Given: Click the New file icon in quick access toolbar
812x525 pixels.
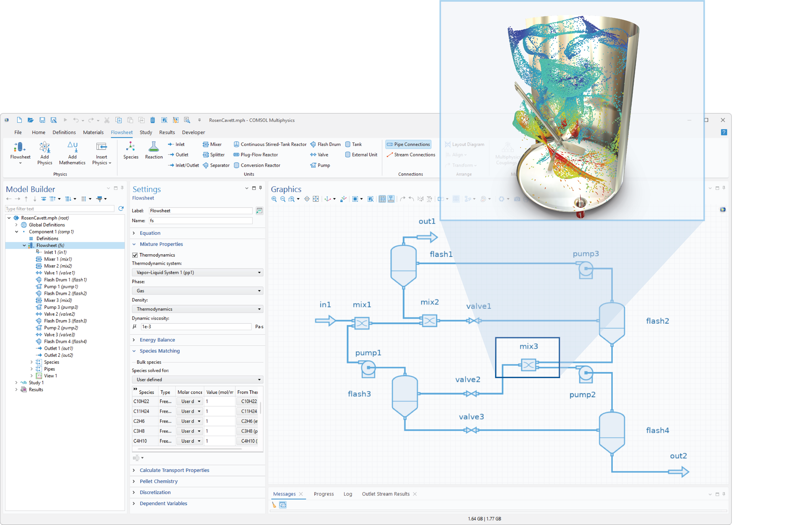Looking at the screenshot, I should pos(19,120).
